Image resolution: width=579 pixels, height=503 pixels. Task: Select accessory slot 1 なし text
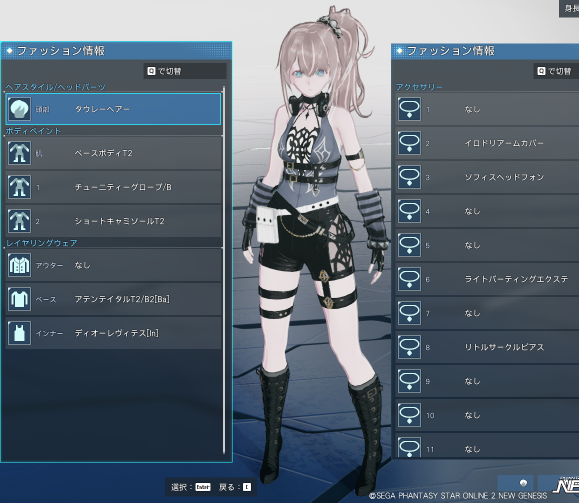click(472, 109)
